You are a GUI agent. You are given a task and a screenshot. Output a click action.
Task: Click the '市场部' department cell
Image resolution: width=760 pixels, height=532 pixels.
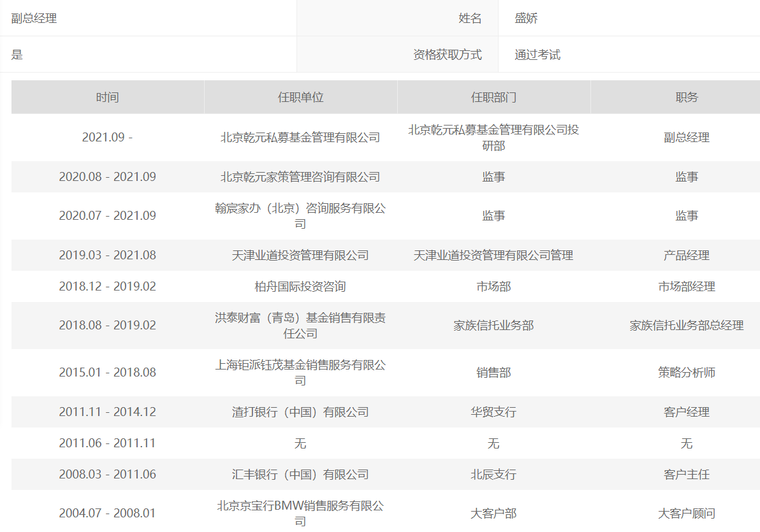493,286
